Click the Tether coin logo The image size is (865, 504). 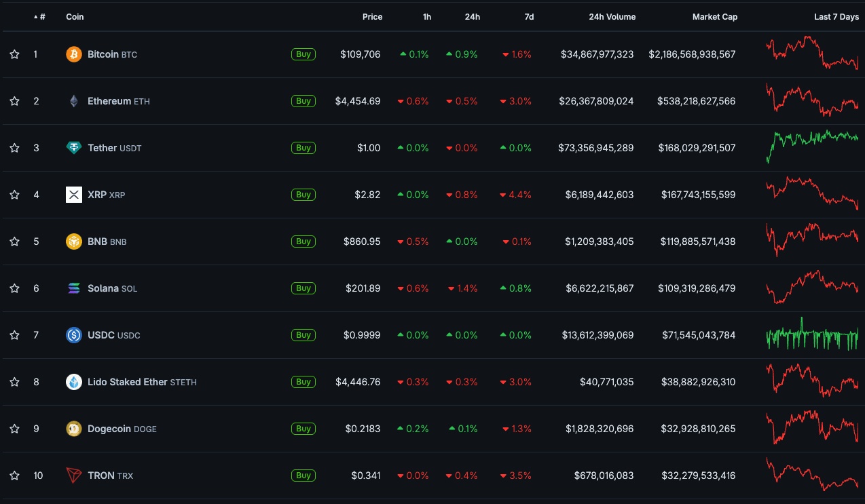click(74, 148)
